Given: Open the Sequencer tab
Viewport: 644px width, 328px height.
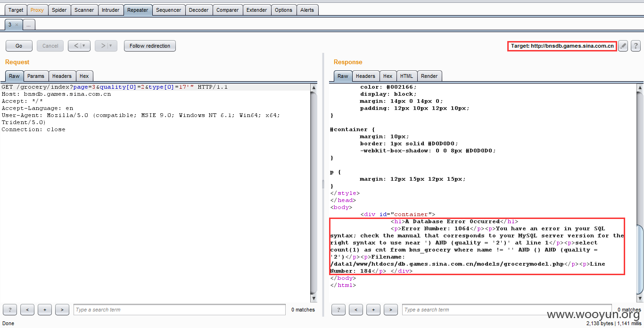Looking at the screenshot, I should 168,10.
